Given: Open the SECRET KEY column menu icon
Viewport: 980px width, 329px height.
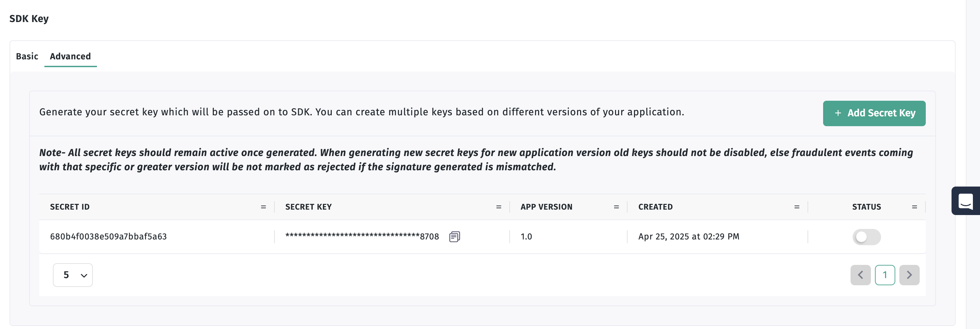Looking at the screenshot, I should tap(498, 207).
